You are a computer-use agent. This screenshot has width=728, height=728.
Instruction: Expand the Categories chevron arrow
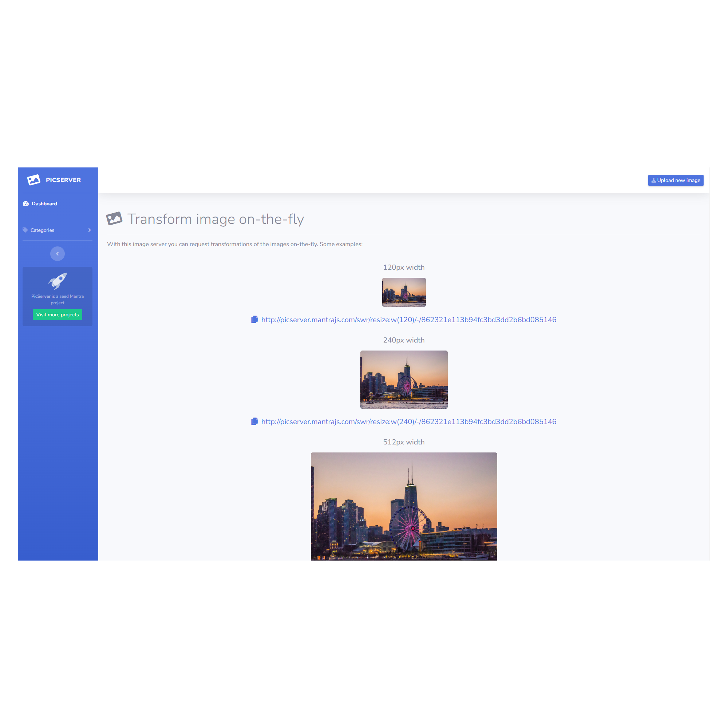point(89,230)
